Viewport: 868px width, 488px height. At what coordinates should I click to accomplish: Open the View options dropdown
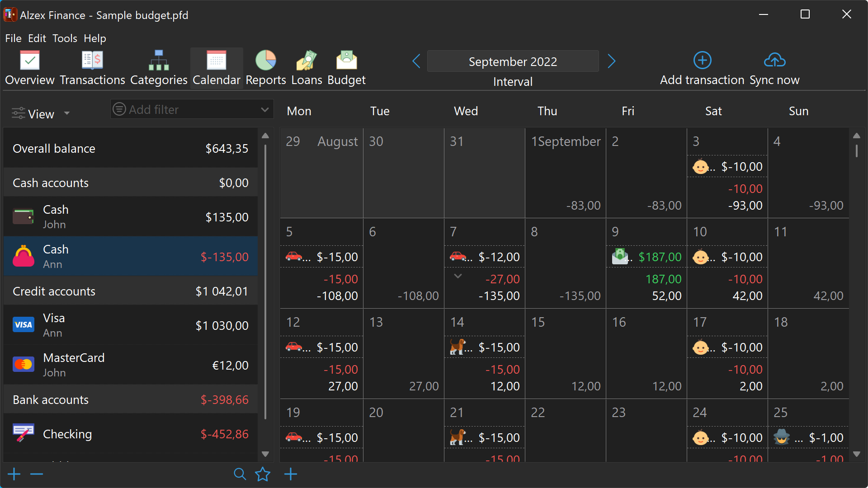[x=41, y=113]
